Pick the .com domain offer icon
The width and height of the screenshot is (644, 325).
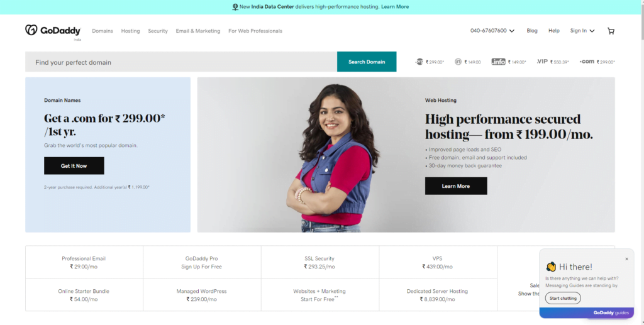(x=587, y=62)
